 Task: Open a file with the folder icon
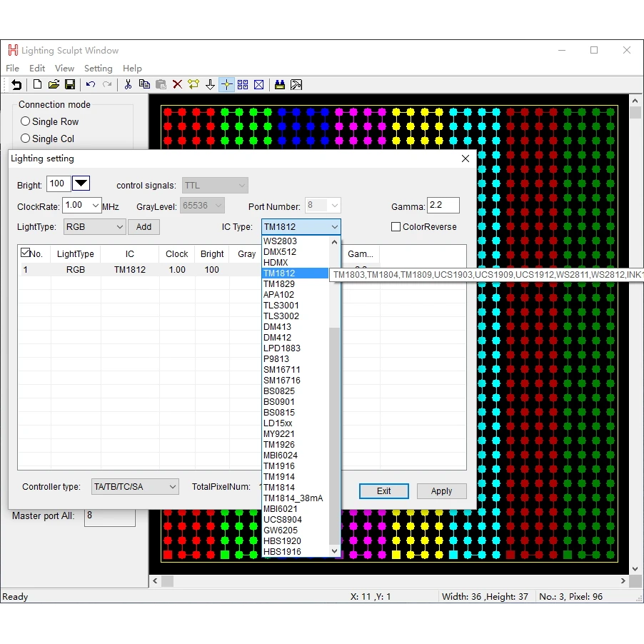pyautogui.click(x=54, y=85)
